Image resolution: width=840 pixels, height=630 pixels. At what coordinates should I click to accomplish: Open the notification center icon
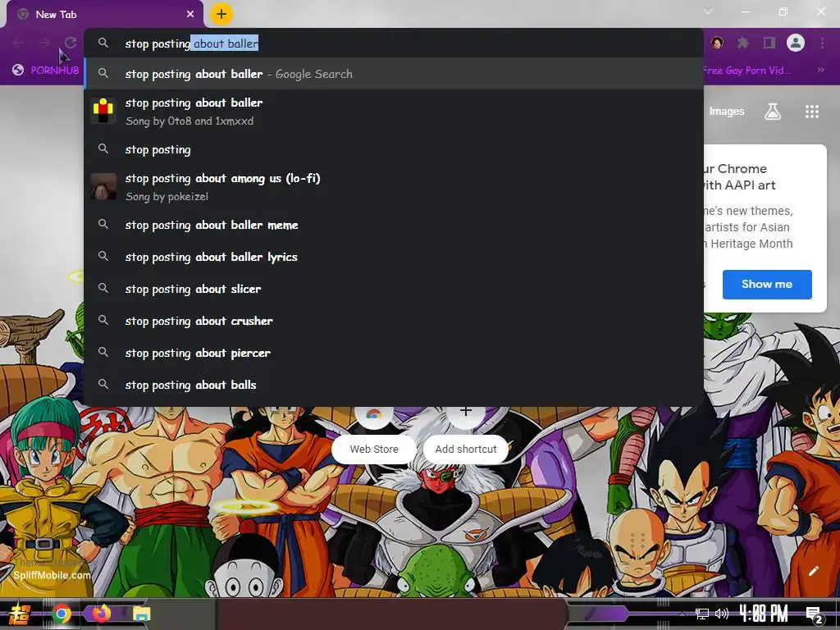[815, 614]
